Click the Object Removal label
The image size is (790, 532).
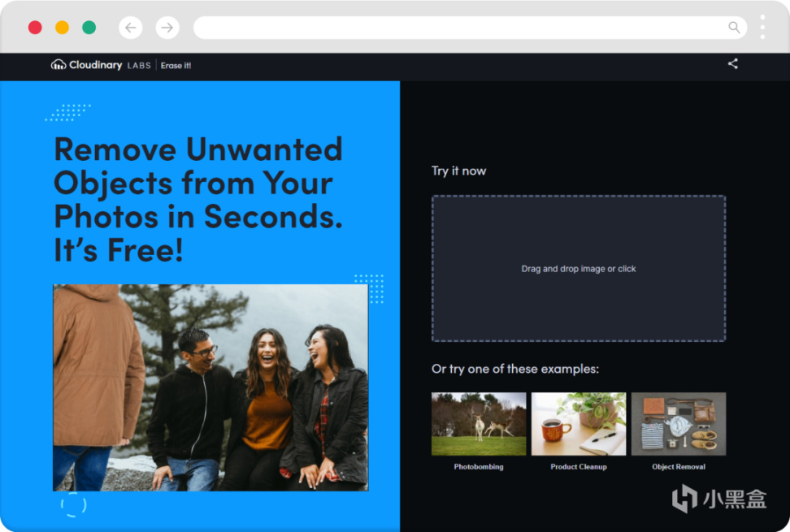pos(678,466)
